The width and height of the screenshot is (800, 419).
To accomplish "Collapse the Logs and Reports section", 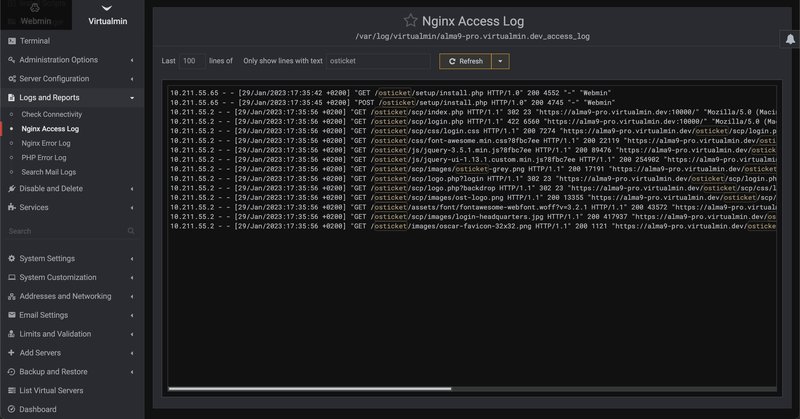I will pos(132,98).
